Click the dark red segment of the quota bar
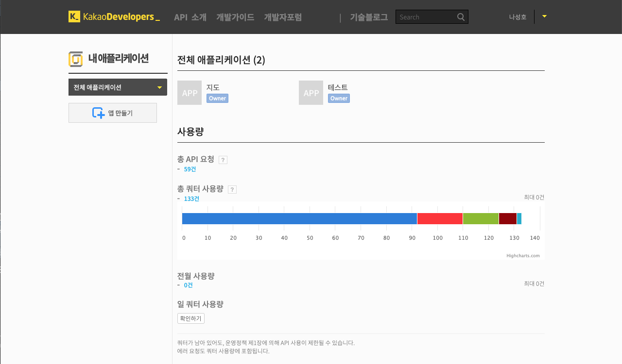Viewport: 622px width, 364px height. point(508,218)
